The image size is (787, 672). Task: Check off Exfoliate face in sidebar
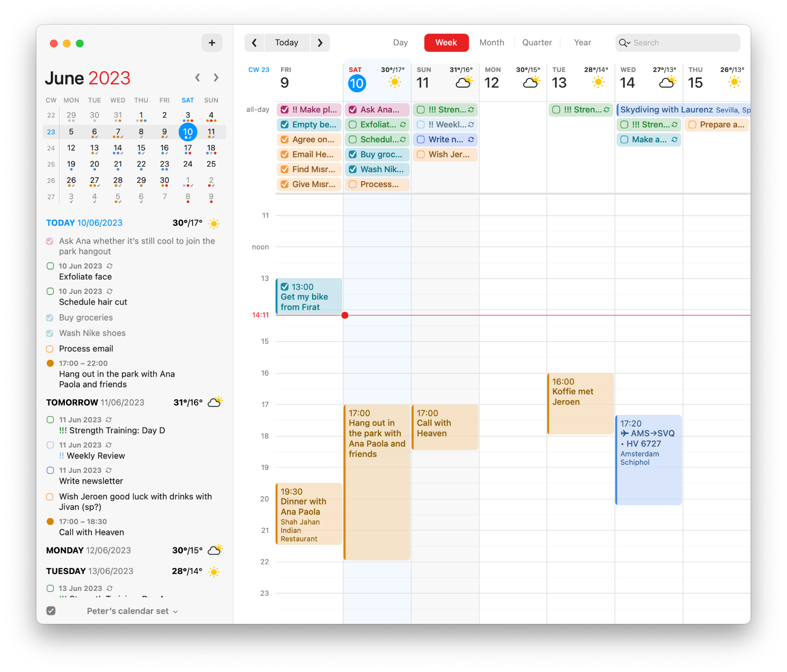50,266
